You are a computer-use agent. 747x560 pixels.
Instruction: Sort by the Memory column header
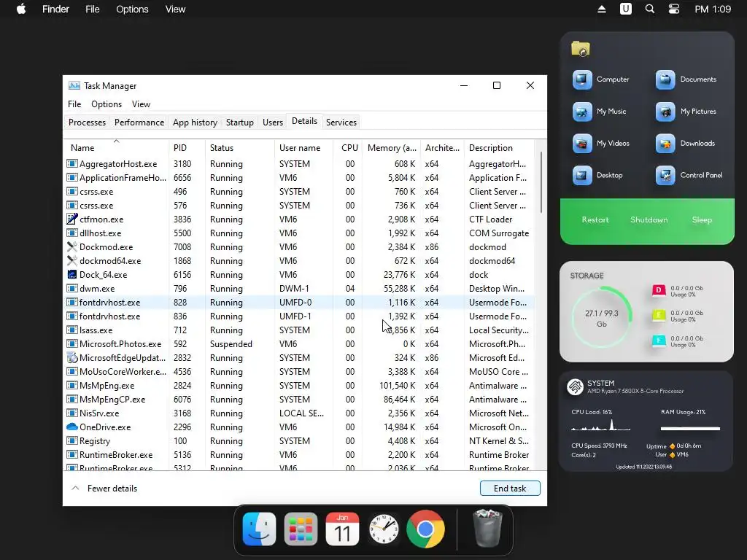click(x=392, y=148)
